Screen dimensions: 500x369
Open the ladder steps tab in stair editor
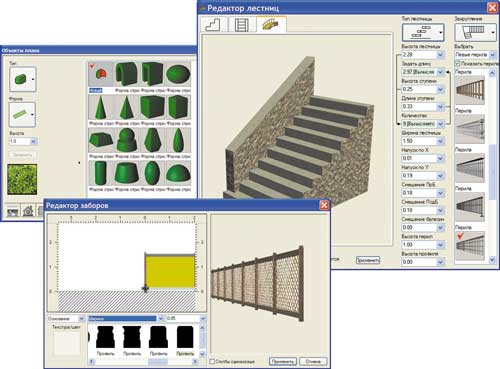242,24
